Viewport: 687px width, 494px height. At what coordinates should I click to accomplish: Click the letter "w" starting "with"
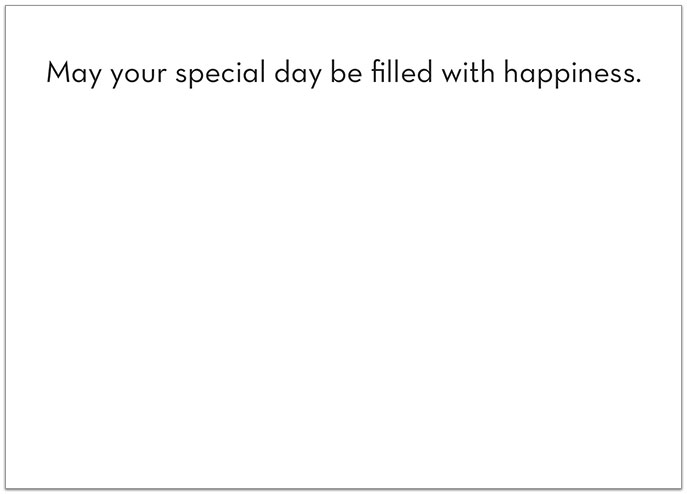453,74
